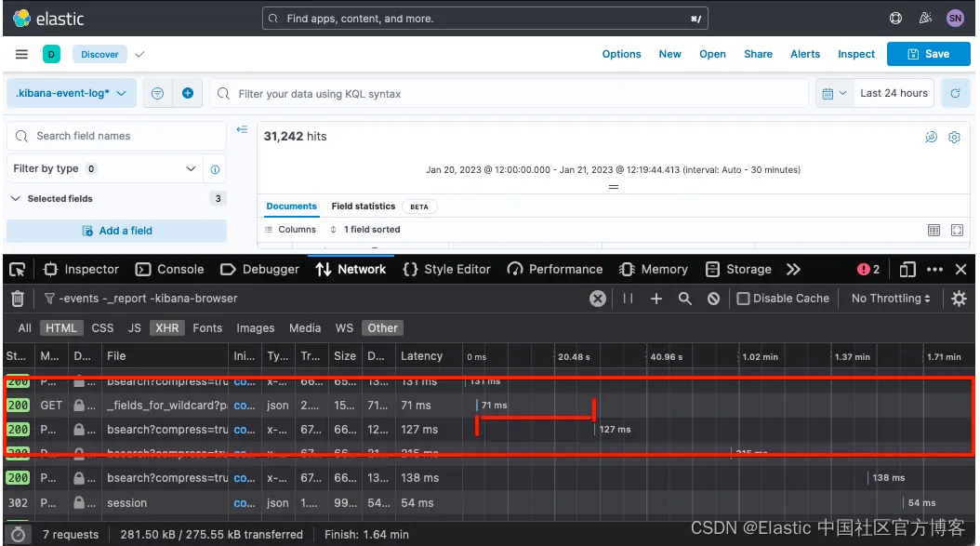Image resolution: width=980 pixels, height=546 pixels.
Task: Open the Debugger DevTools tab
Action: click(x=260, y=270)
